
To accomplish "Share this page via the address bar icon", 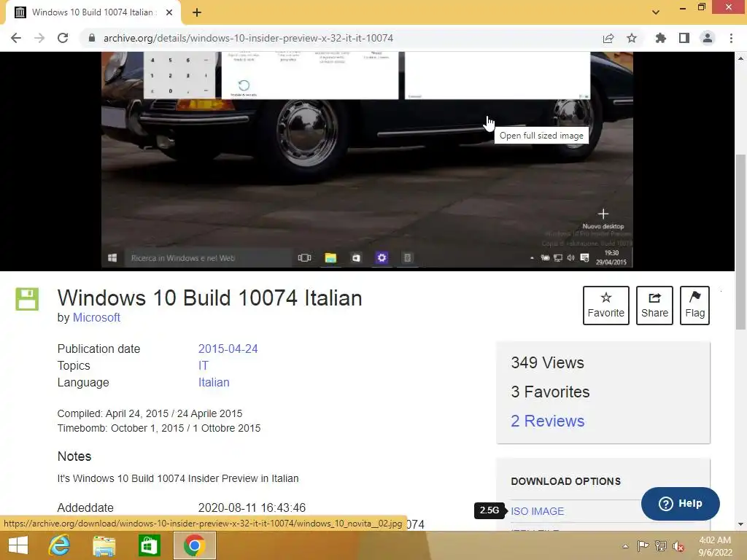I will [x=608, y=38].
